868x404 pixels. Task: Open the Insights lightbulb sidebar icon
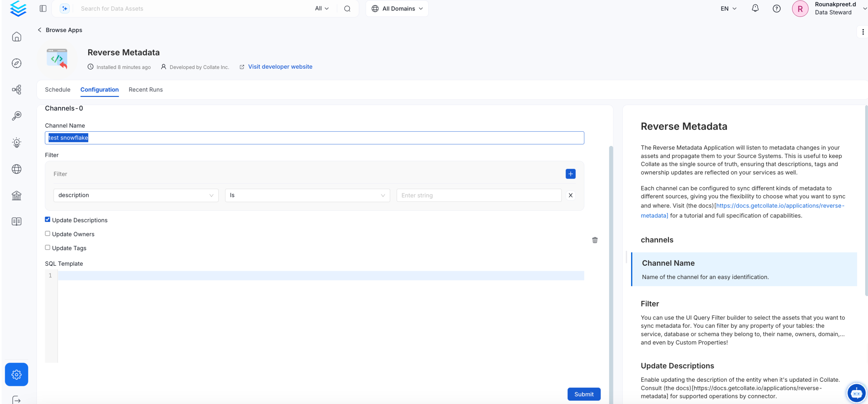(17, 142)
